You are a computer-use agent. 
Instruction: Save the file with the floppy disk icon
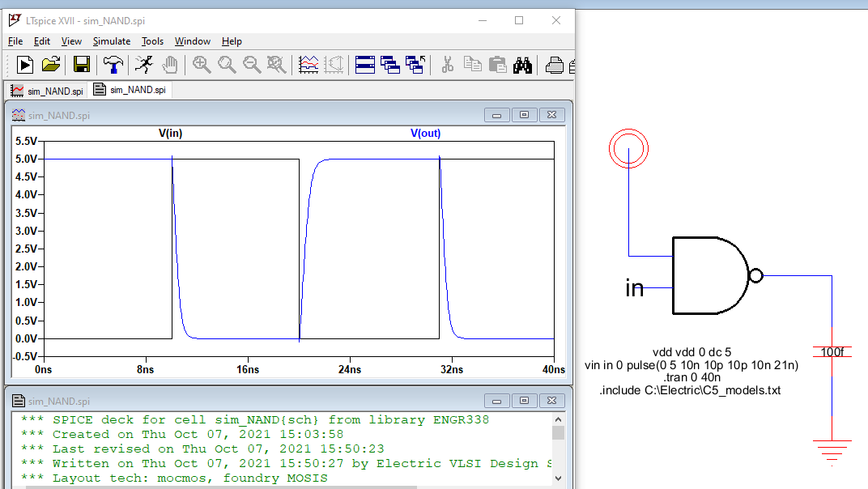(x=81, y=65)
